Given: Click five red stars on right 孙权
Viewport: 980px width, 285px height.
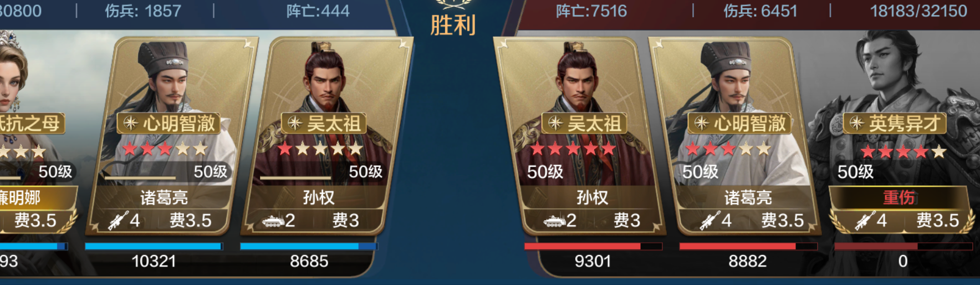Looking at the screenshot, I should [573, 149].
